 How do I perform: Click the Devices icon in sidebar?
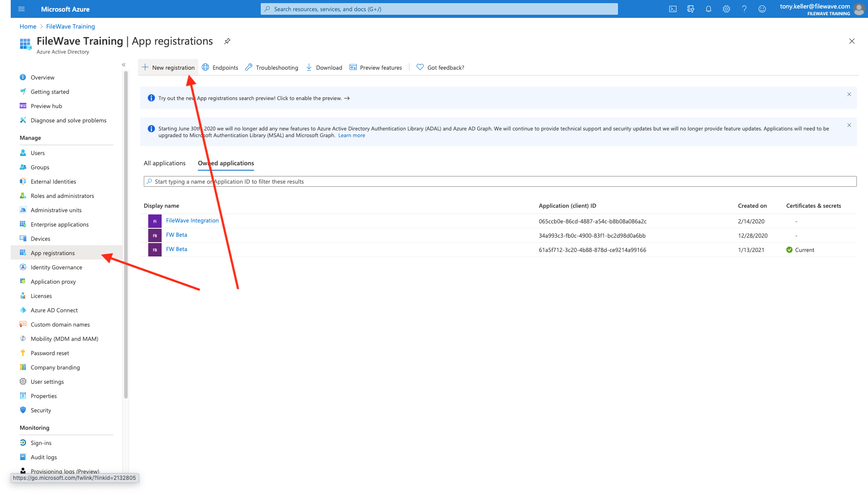(x=23, y=239)
